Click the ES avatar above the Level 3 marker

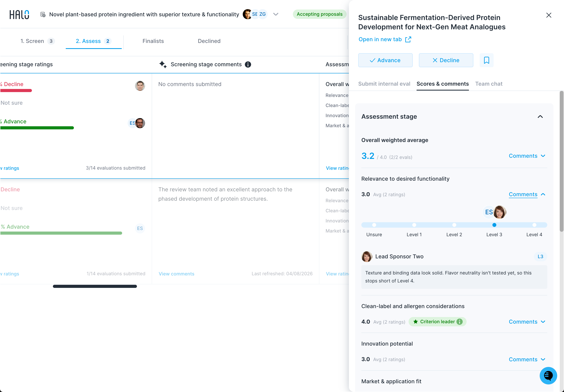coord(489,212)
